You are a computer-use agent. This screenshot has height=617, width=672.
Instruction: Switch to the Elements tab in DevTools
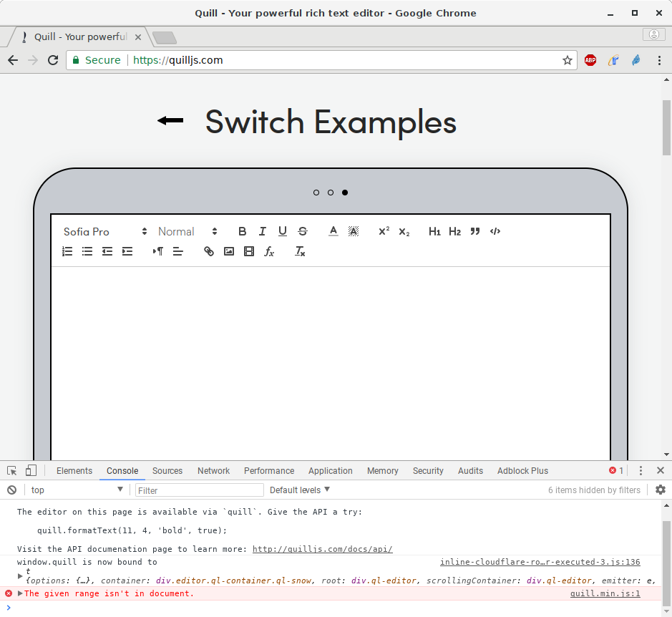pyautogui.click(x=74, y=471)
